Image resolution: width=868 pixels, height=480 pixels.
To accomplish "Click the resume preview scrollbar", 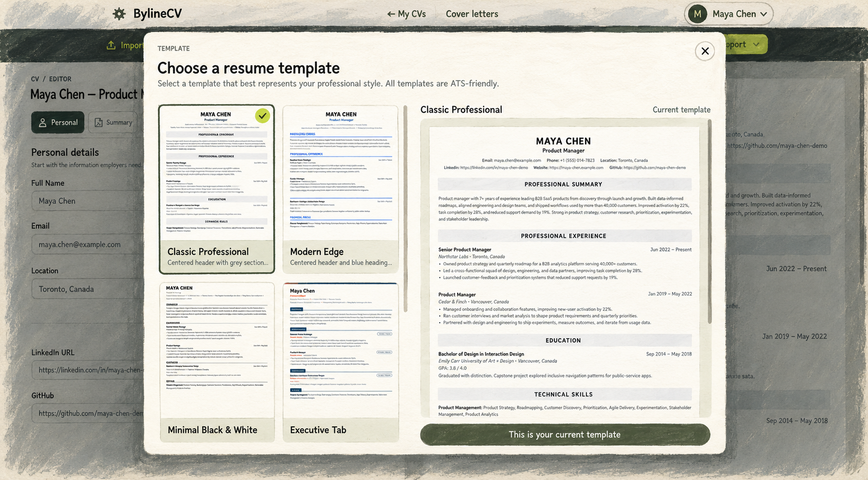I will tap(709, 221).
